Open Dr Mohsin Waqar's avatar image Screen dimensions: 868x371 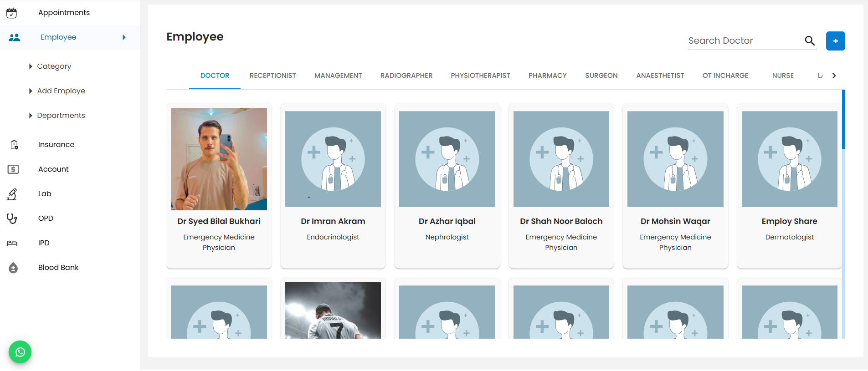[675, 159]
